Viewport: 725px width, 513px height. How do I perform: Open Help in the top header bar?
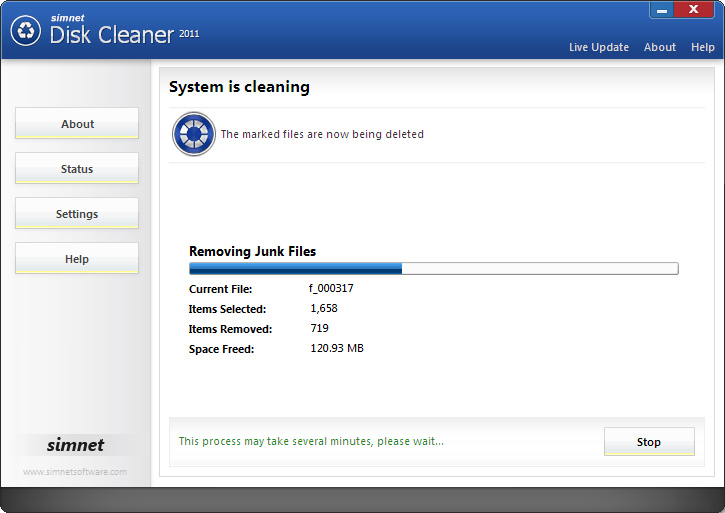[703, 47]
